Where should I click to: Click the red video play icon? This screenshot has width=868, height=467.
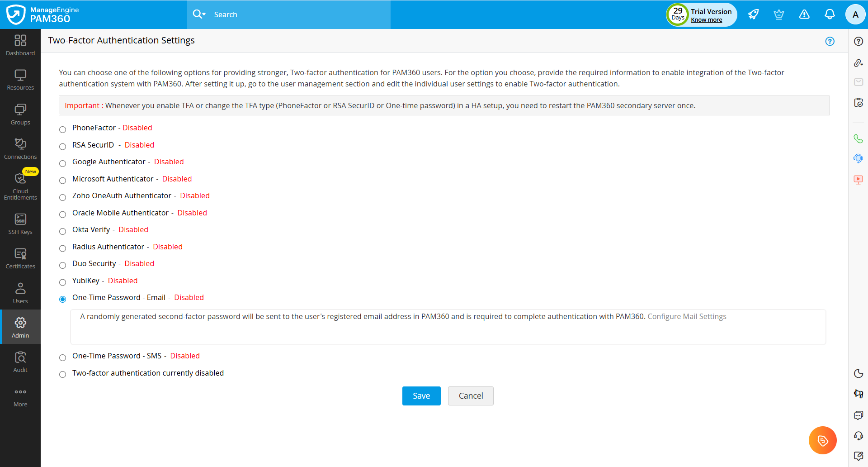pos(858,180)
